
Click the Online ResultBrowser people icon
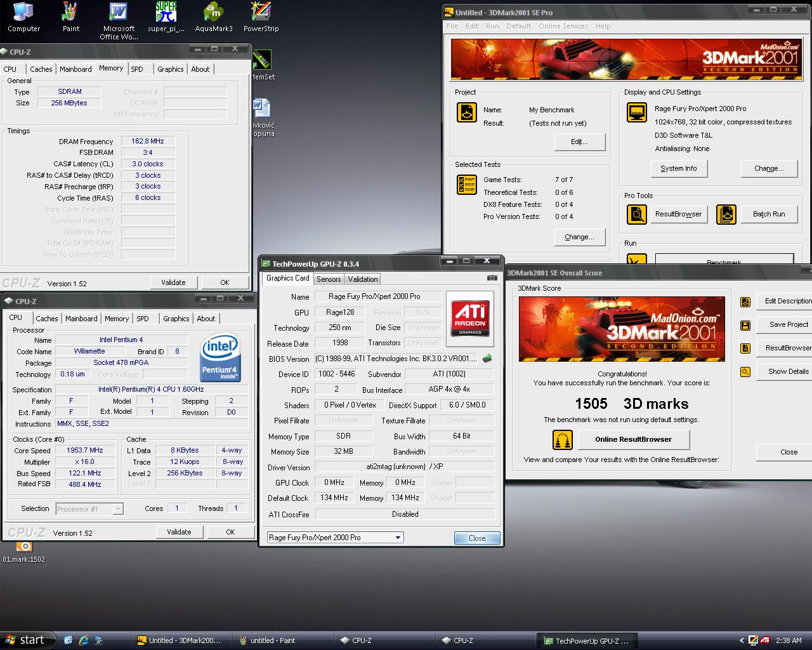(563, 439)
